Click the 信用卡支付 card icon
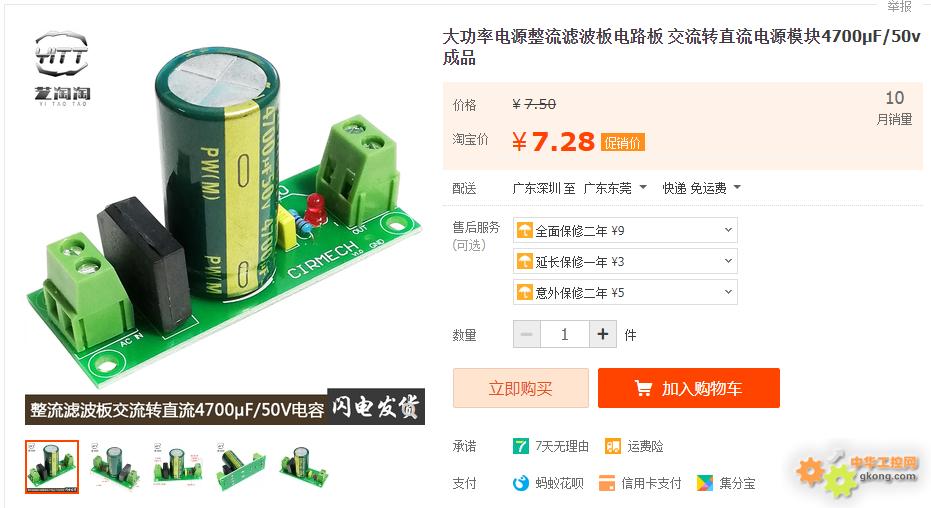931x508 pixels. click(x=607, y=483)
